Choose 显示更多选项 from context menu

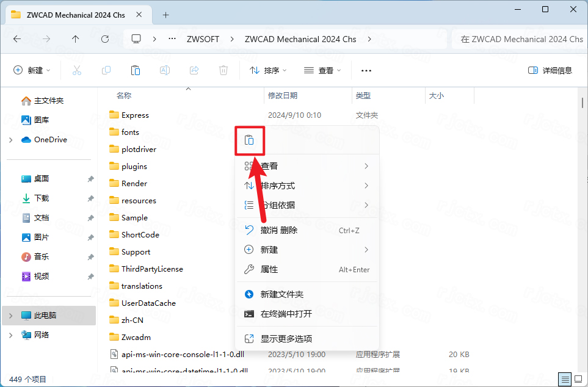[286, 339]
